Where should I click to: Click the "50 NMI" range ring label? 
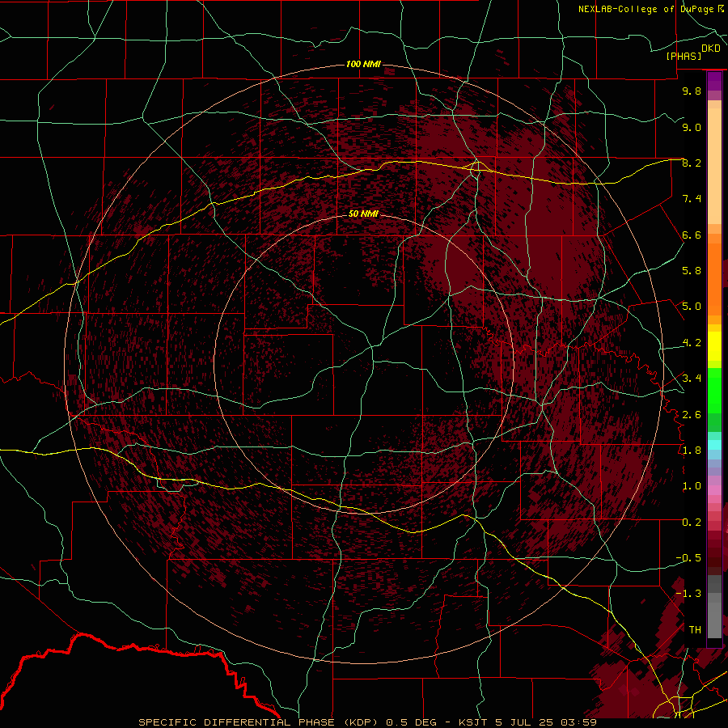click(363, 214)
